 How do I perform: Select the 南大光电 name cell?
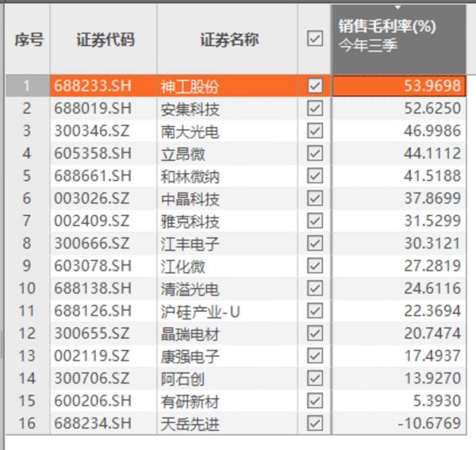(x=190, y=131)
